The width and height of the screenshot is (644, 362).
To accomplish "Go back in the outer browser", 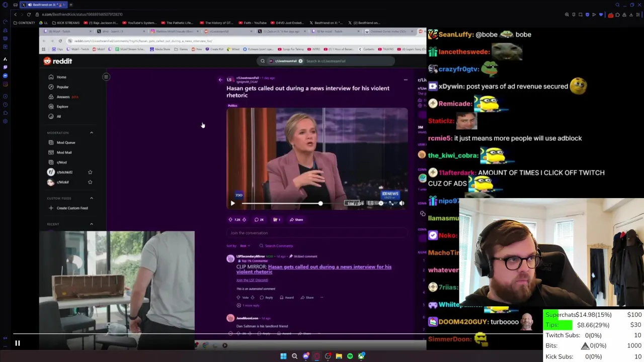I will pos(15,15).
